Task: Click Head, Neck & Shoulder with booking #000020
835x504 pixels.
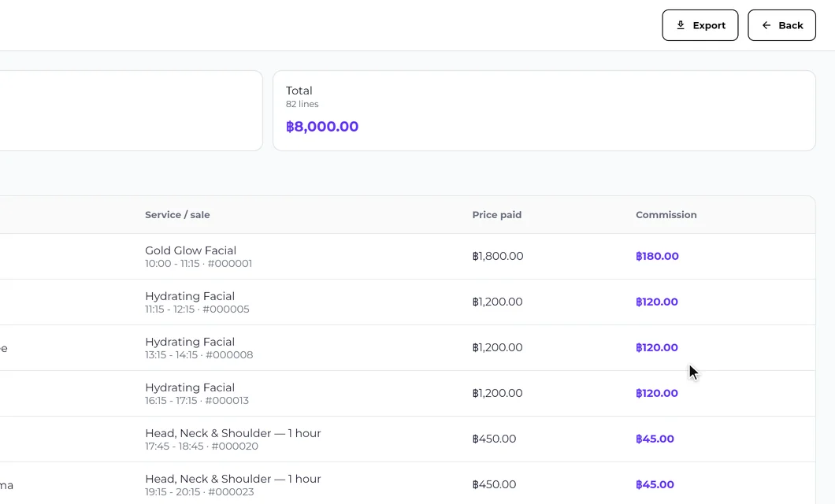Action: click(x=232, y=433)
